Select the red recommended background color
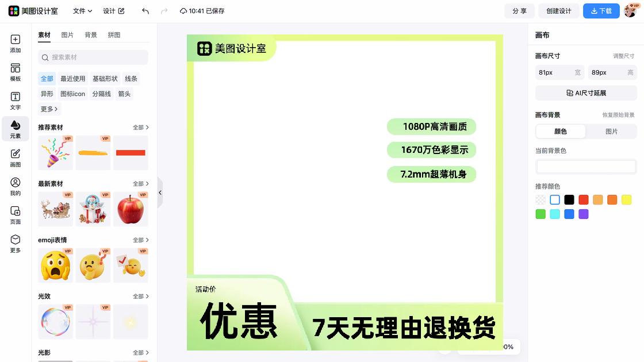This screenshot has height=362, width=644. click(x=583, y=199)
